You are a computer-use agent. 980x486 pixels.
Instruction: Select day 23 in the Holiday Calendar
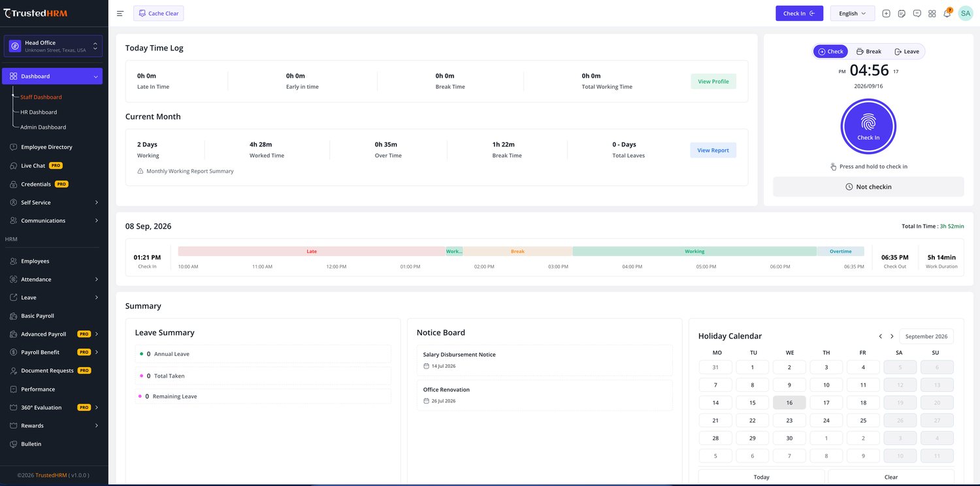click(x=789, y=421)
